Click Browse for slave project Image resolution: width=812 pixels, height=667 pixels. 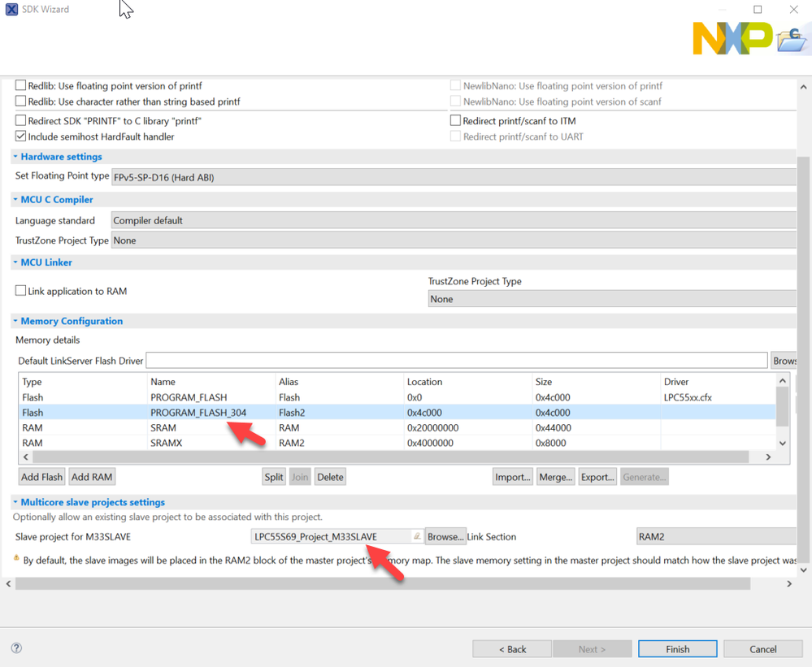coord(445,537)
